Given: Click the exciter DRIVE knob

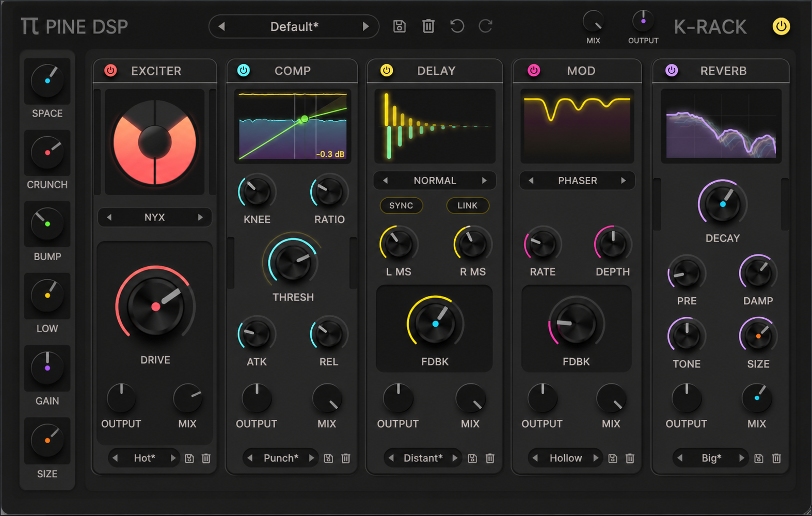Looking at the screenshot, I should (x=155, y=307).
